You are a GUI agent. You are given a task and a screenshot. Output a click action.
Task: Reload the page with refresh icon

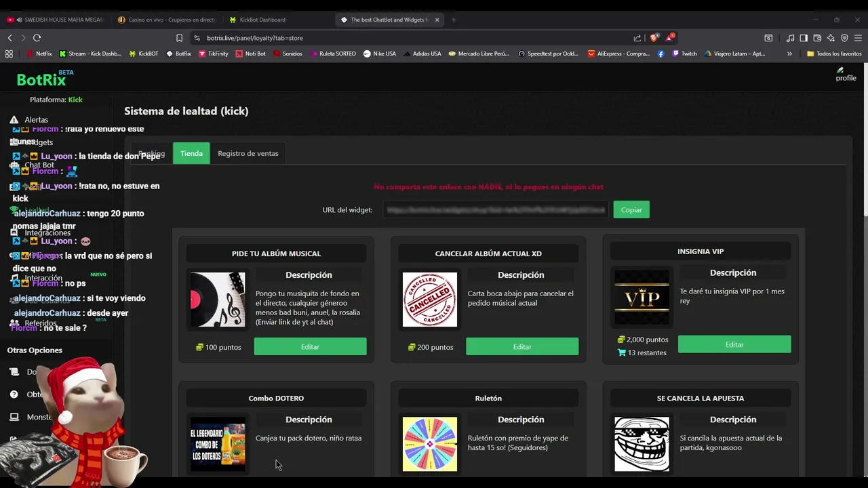click(37, 38)
